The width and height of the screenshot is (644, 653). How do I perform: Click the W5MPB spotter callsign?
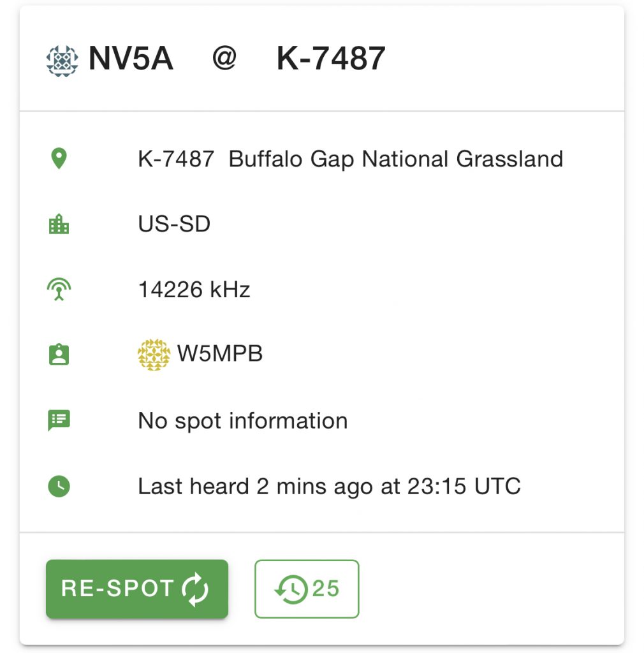coord(220,355)
